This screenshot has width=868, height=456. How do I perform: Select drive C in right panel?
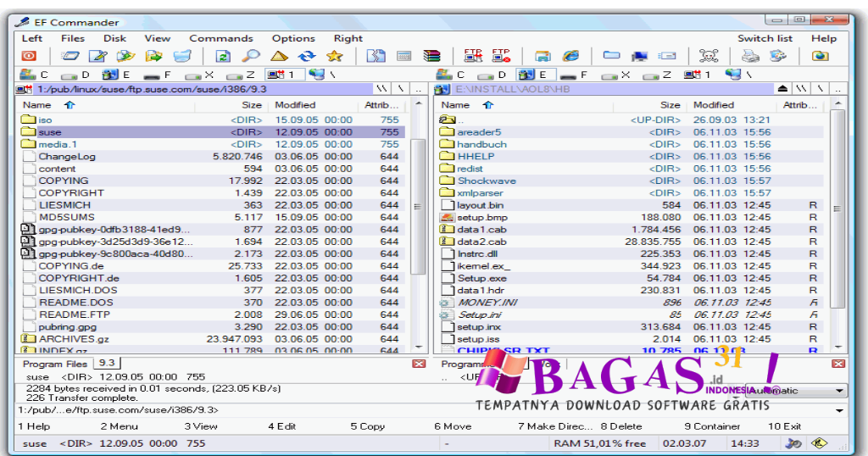(x=451, y=74)
